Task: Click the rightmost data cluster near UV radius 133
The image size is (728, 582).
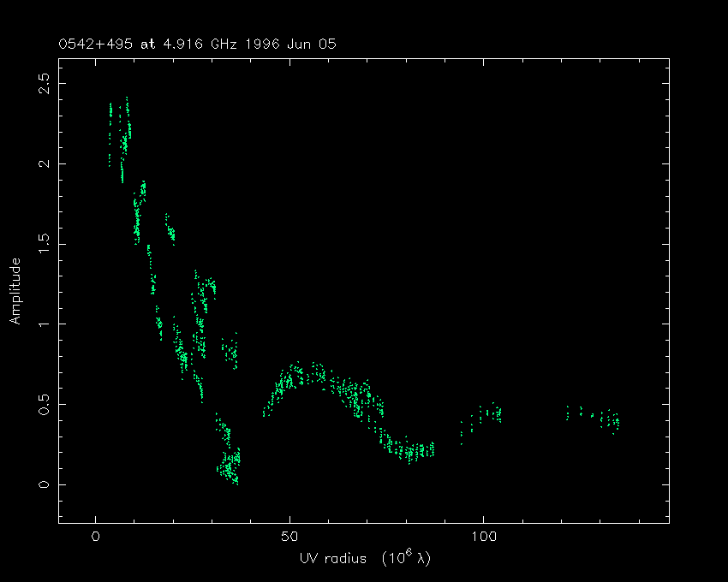Action: [610, 420]
